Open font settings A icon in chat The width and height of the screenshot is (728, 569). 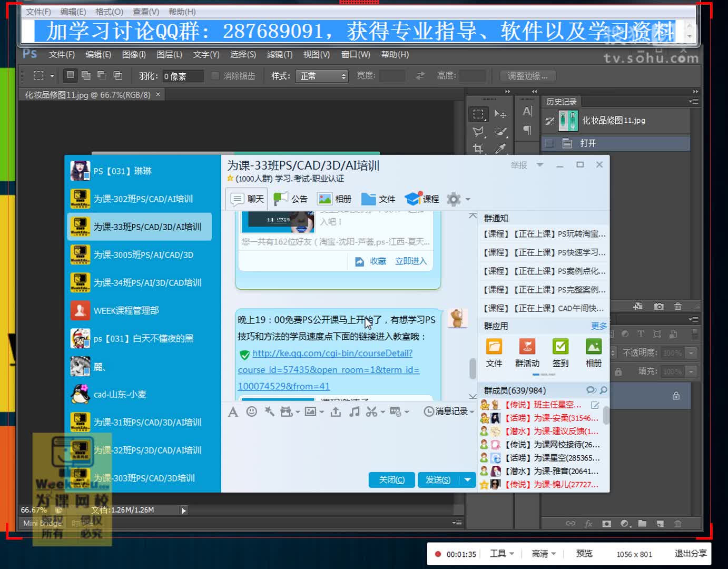233,412
